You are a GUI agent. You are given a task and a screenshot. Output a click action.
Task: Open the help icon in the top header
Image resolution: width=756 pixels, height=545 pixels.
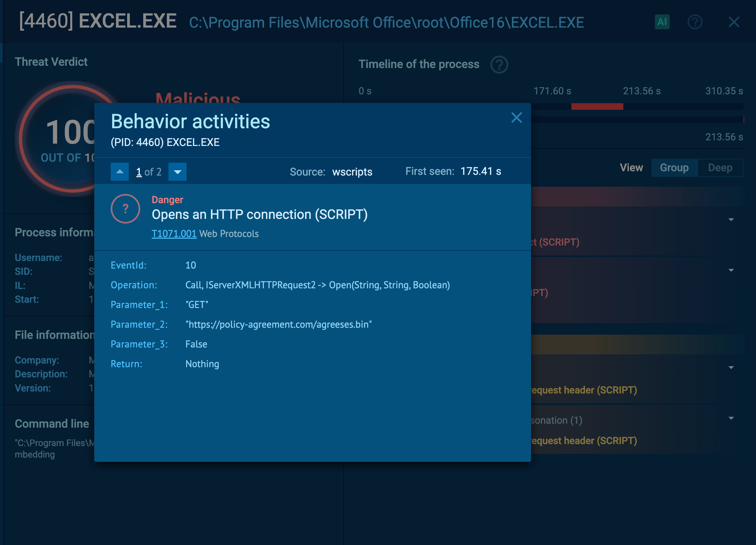[x=695, y=22]
